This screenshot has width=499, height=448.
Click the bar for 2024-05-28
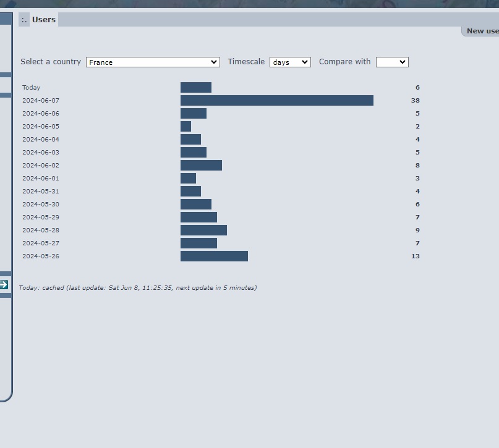pyautogui.click(x=203, y=230)
